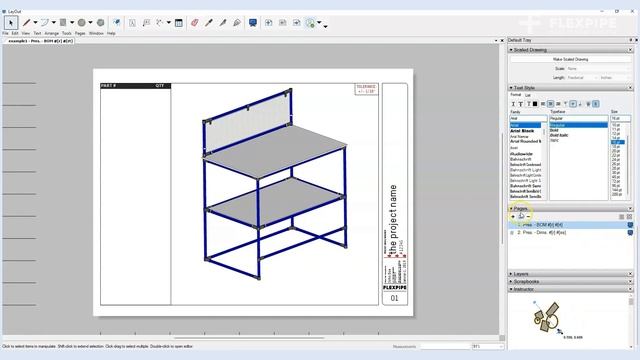Toggle presentation inclusion for page 2 Dims
This screenshot has width=640, height=360.
coord(630,233)
